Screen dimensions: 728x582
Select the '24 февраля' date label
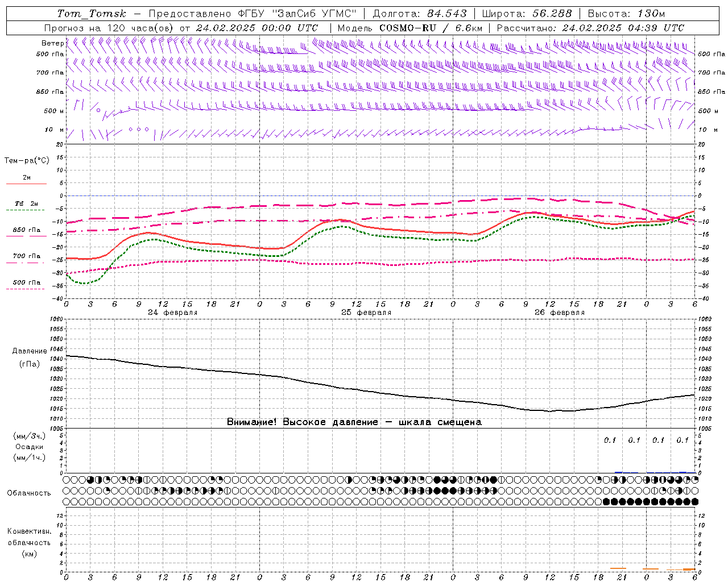tap(173, 313)
